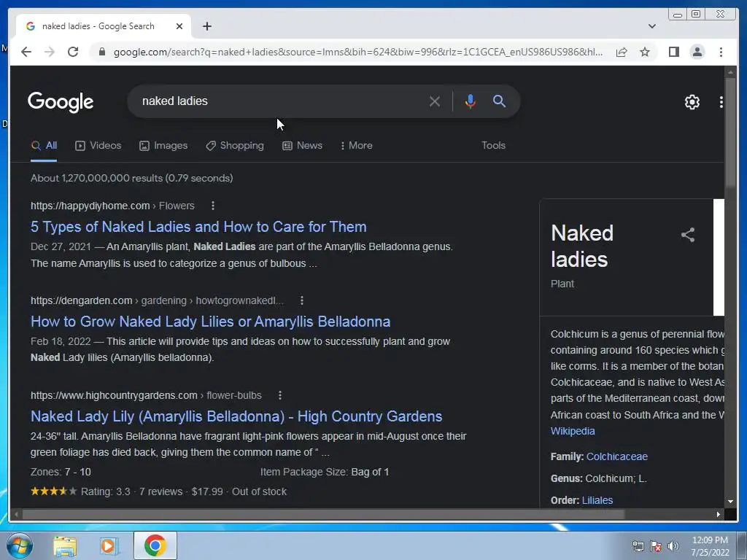Open the Liliales order link

597,500
